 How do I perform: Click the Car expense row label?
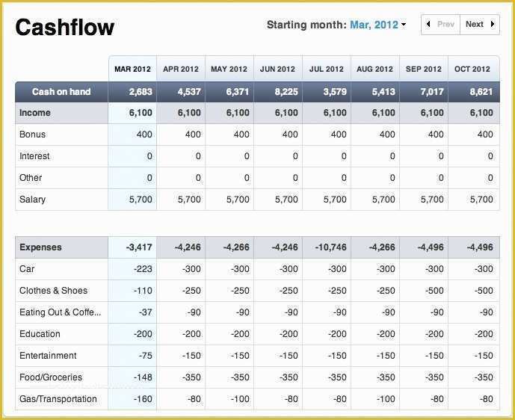[27, 269]
